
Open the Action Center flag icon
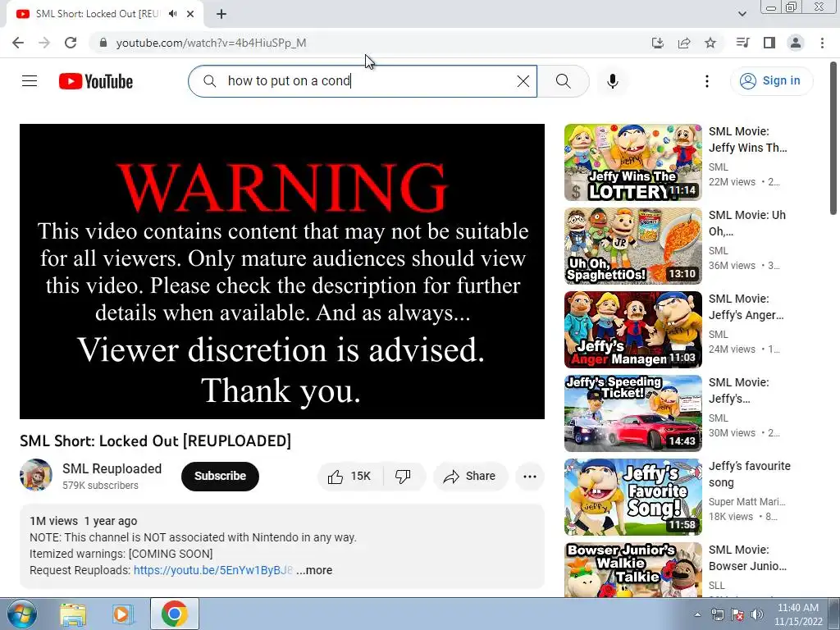click(737, 614)
